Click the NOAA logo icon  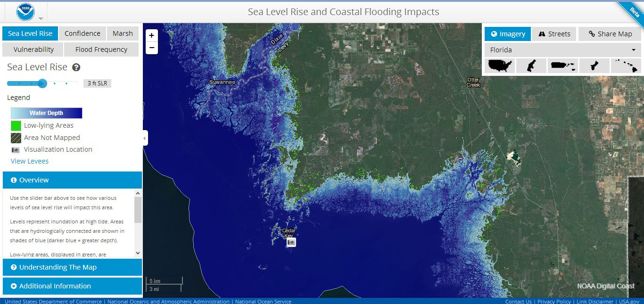25,12
